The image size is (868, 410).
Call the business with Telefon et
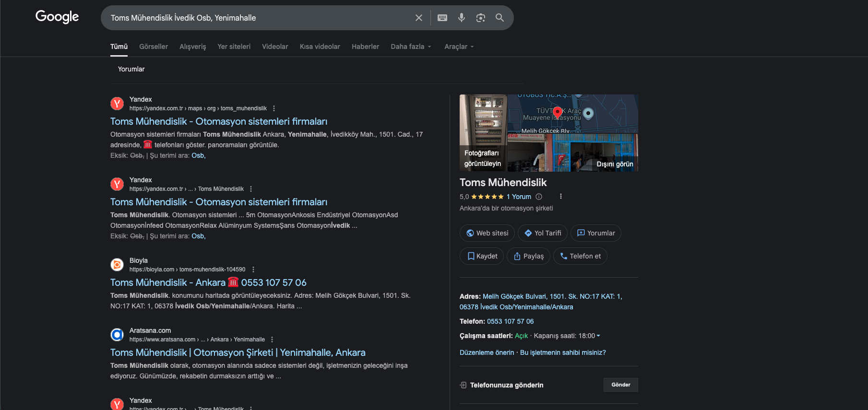click(580, 256)
